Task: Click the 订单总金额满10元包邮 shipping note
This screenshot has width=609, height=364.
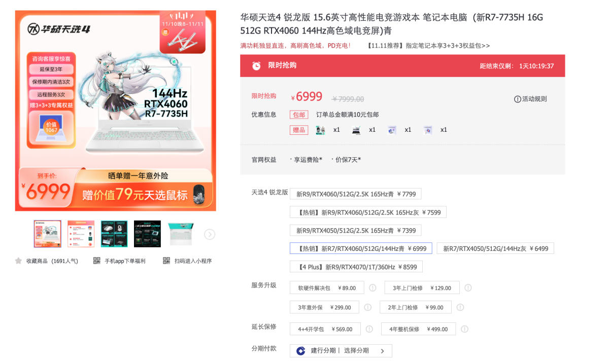Action: 348,115
